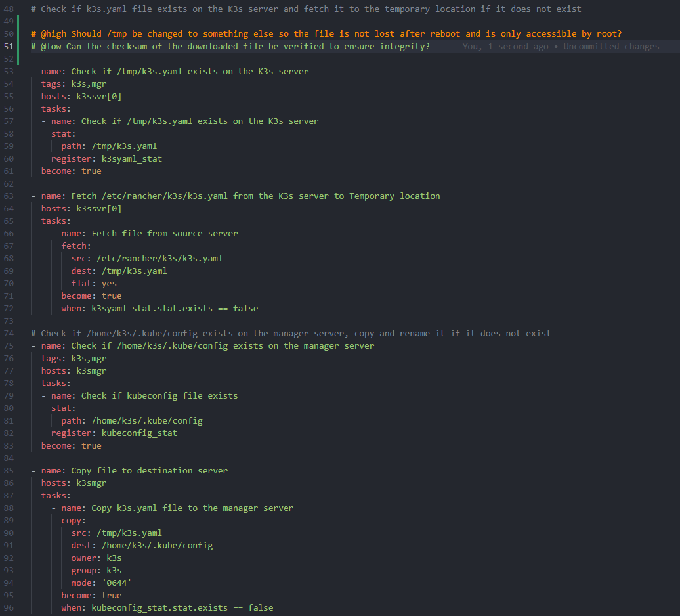
Task: Click the src path /etc/rancher/k3s/k3s.yaml
Action: (x=159, y=258)
